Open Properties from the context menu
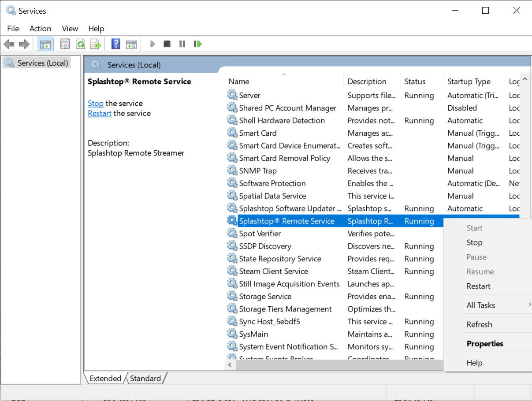This screenshot has width=532, height=401. click(x=484, y=343)
